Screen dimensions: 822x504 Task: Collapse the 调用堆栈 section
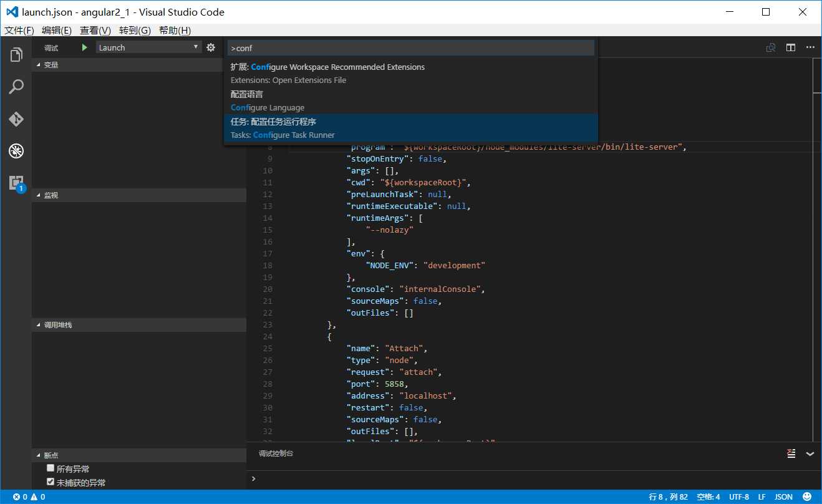pyautogui.click(x=139, y=325)
